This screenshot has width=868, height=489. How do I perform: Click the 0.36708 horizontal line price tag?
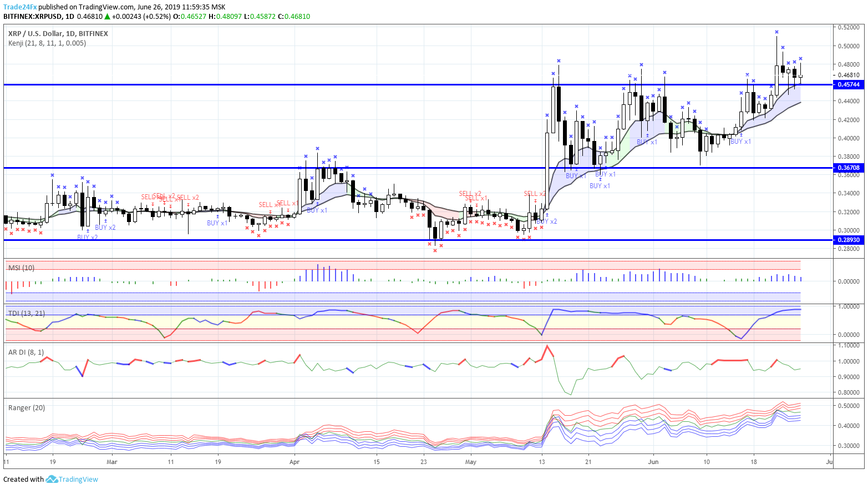[849, 168]
